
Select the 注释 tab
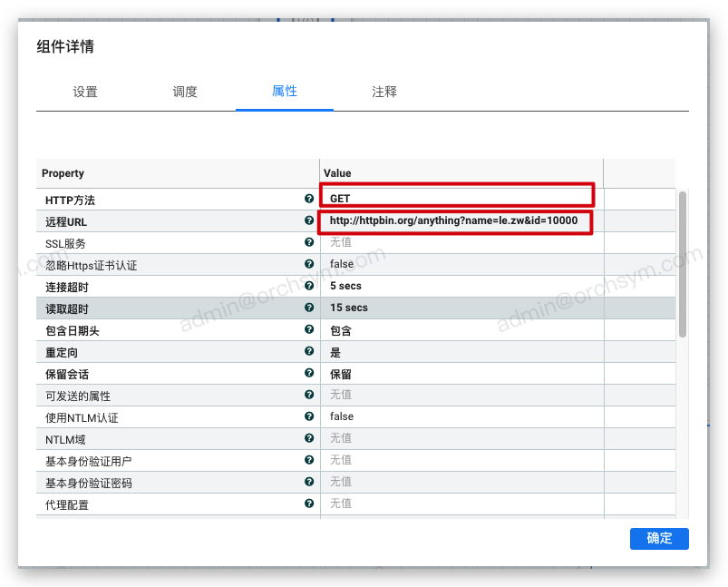[384, 92]
